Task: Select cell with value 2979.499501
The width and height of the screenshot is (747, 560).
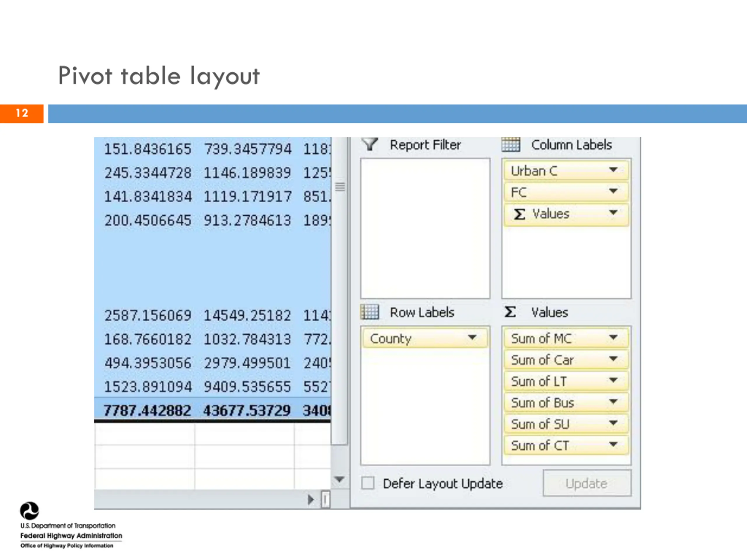Action: [x=247, y=363]
